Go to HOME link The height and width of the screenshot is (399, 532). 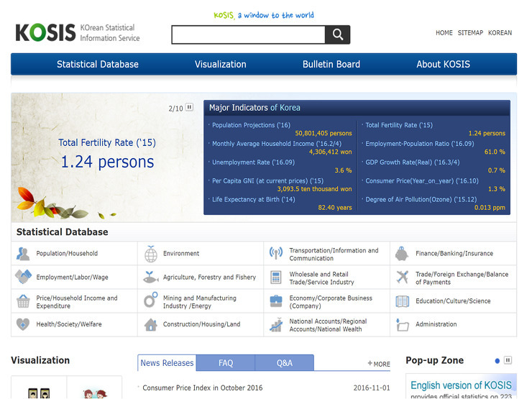coord(444,33)
